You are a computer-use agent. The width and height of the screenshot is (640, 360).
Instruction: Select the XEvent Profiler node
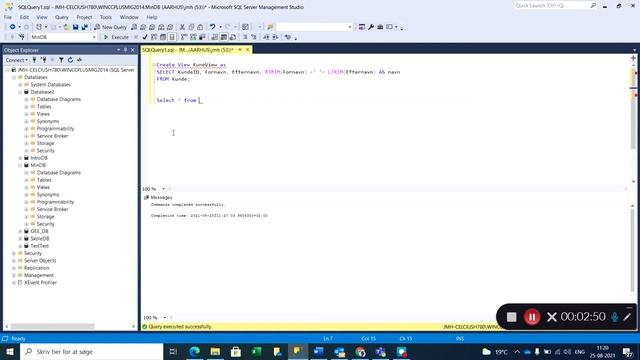coord(40,283)
